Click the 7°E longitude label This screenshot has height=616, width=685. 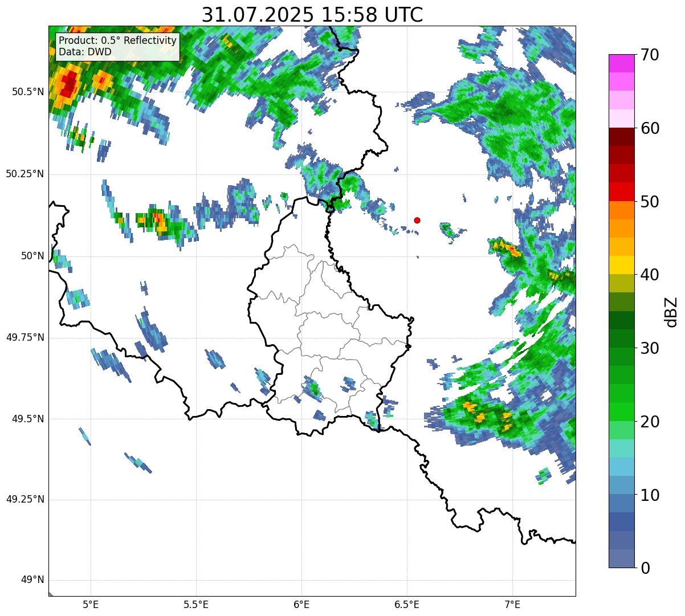[512, 604]
